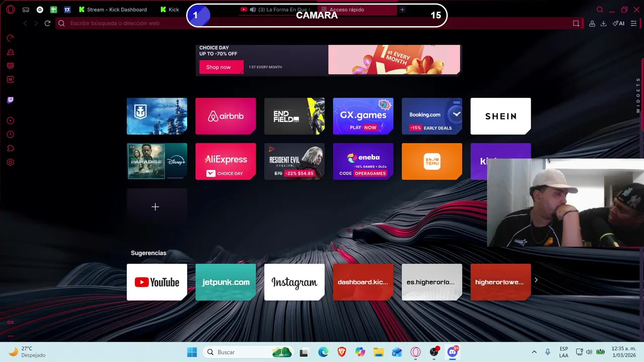Open the SHEIN speed dial tile

coord(501,116)
